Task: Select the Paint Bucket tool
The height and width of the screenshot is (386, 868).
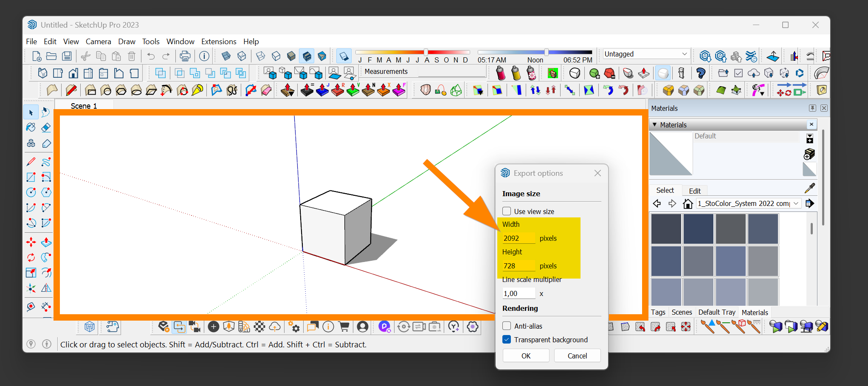Action: click(x=31, y=127)
